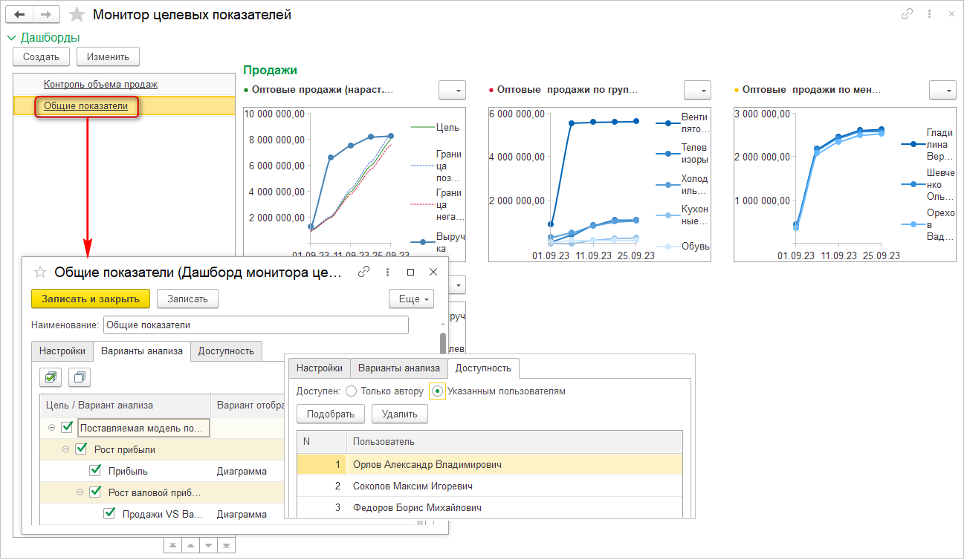Screen dimensions: 967x560
Task: Copy link to the monitor page
Action: tap(907, 14)
